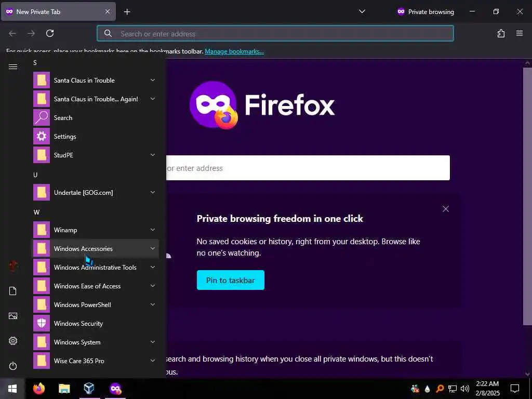
Task: Click the Firefox forward arrow button
Action: [x=31, y=33]
